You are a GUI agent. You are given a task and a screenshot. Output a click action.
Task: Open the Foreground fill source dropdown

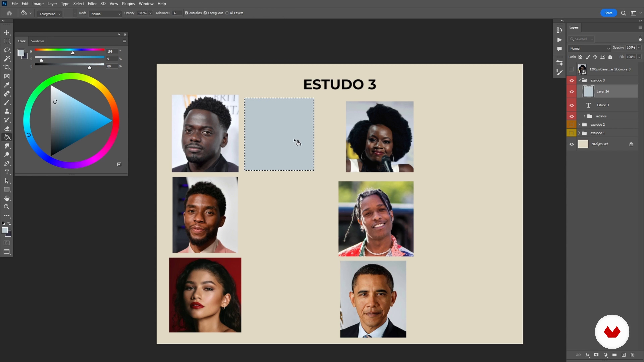tap(49, 14)
